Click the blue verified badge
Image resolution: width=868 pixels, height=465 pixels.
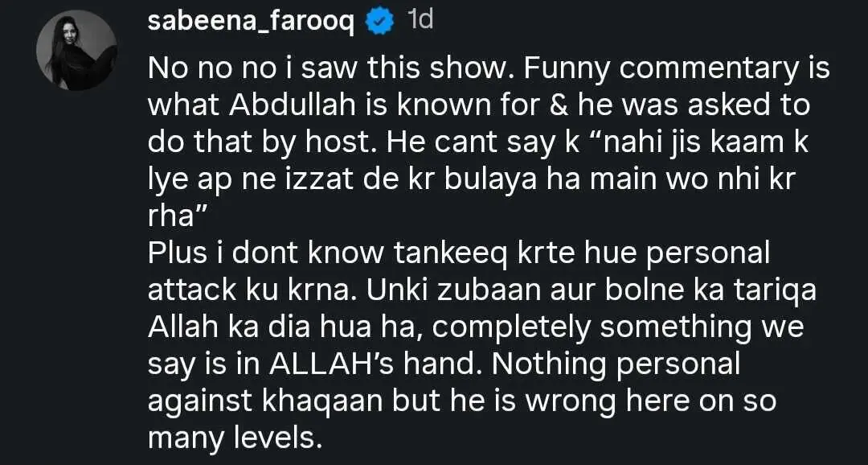pos(379,23)
